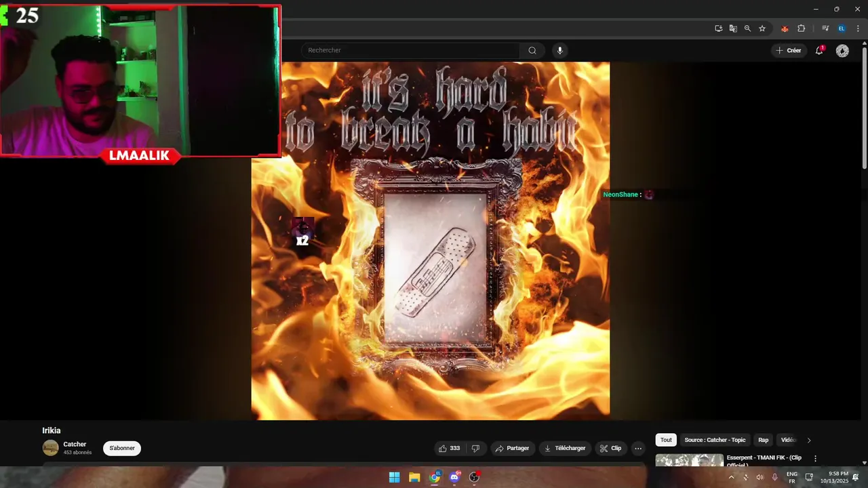
Task: Click the Créer button
Action: point(789,50)
